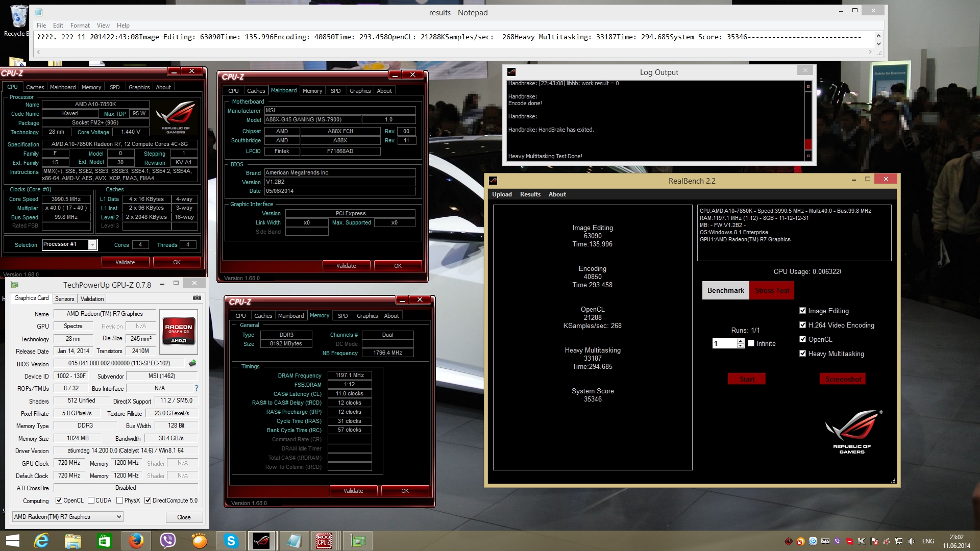Click the Benchmark mode button
Image resolution: width=980 pixels, height=551 pixels.
(x=726, y=290)
